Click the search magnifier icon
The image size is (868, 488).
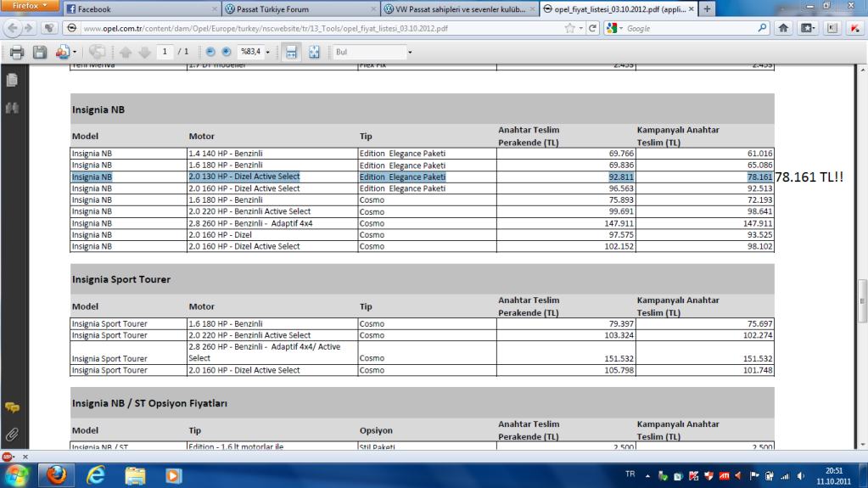[762, 28]
